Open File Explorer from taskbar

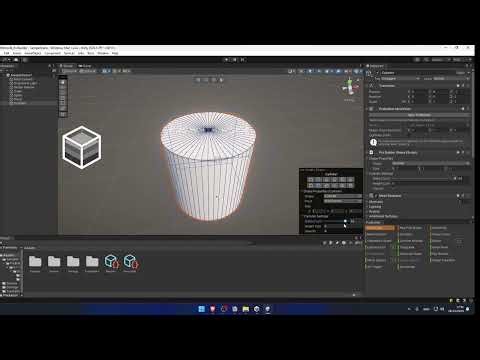click(x=246, y=309)
